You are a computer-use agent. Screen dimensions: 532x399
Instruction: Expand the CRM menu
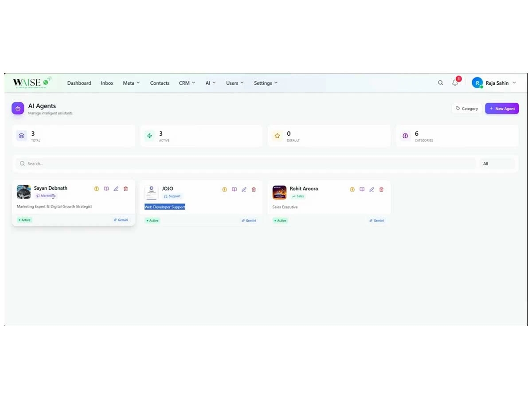point(187,83)
